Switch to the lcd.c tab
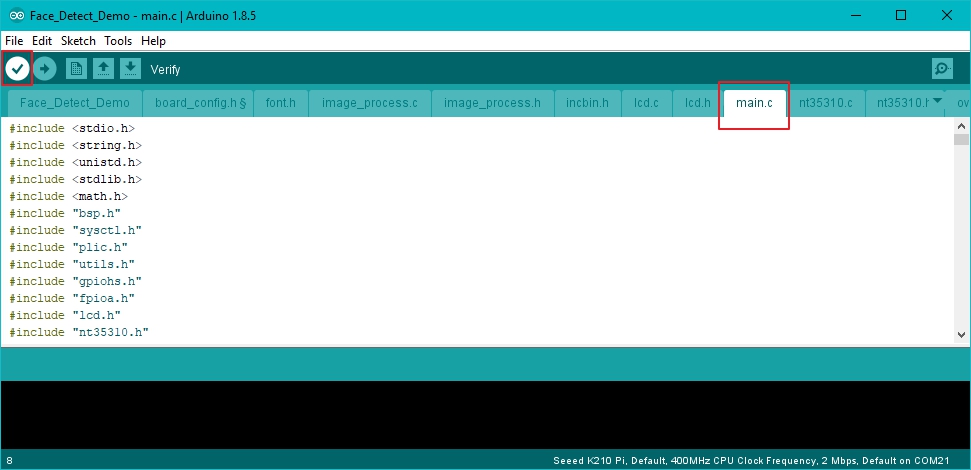Screen dimensions: 971x470 click(x=646, y=103)
